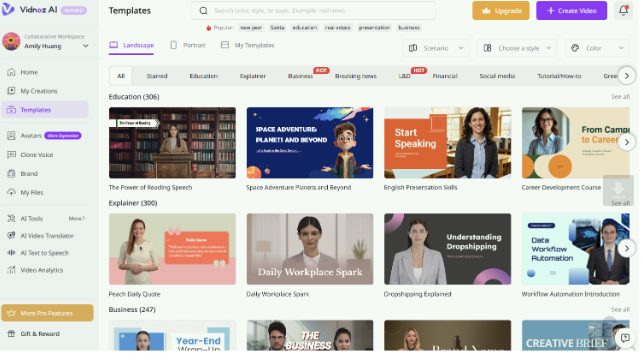Select the All category tab
Viewport: 642px width, 361px height.
(122, 76)
